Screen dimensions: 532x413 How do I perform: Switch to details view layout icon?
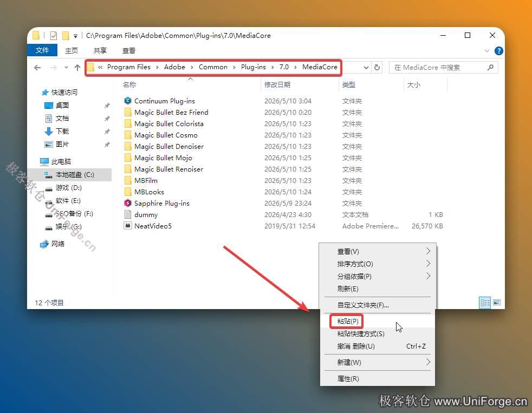click(485, 302)
